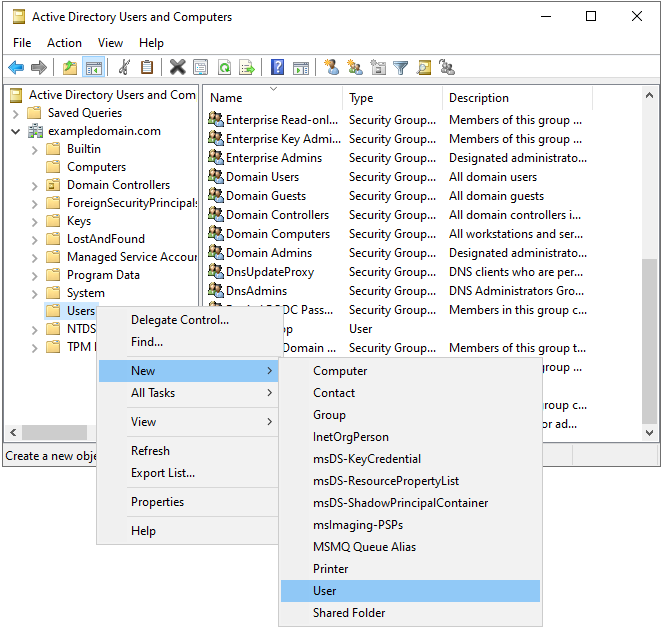The image size is (662, 629).
Task: Choose Delegate Control from context menu
Action: [x=188, y=320]
